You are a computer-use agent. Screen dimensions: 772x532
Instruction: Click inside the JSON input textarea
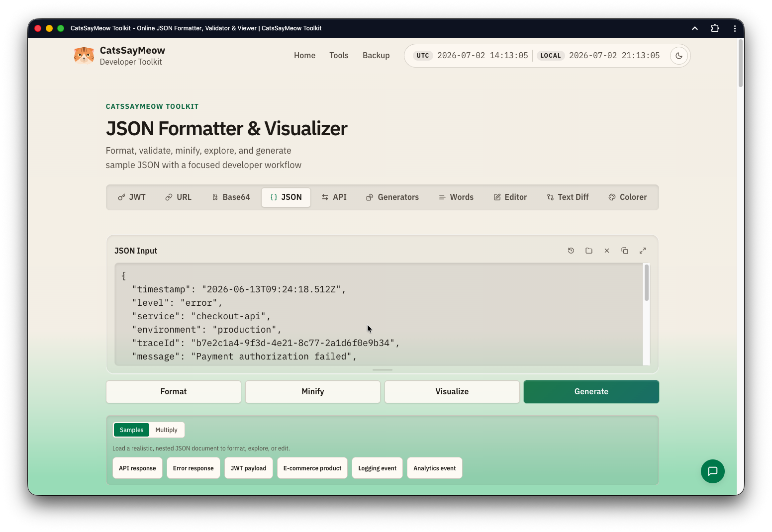379,315
